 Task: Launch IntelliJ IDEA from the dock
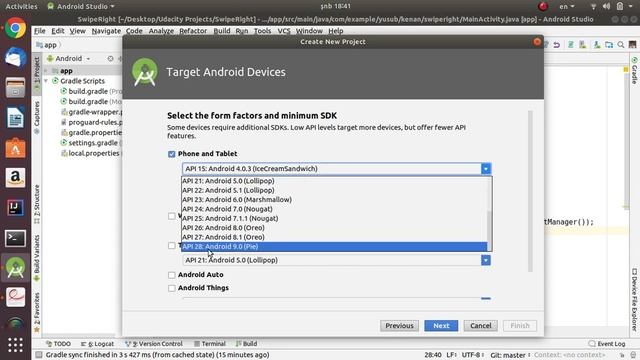(x=16, y=208)
